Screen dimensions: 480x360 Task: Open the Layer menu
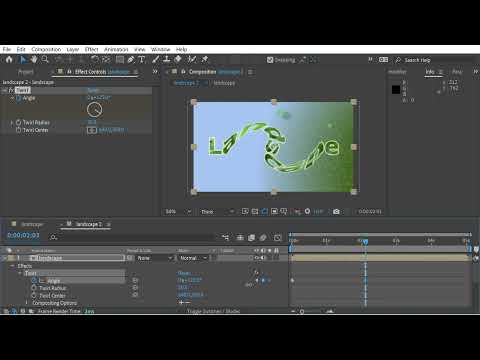click(73, 49)
